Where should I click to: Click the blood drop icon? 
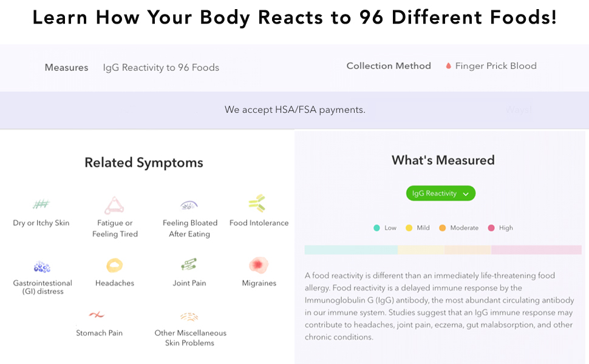(449, 66)
